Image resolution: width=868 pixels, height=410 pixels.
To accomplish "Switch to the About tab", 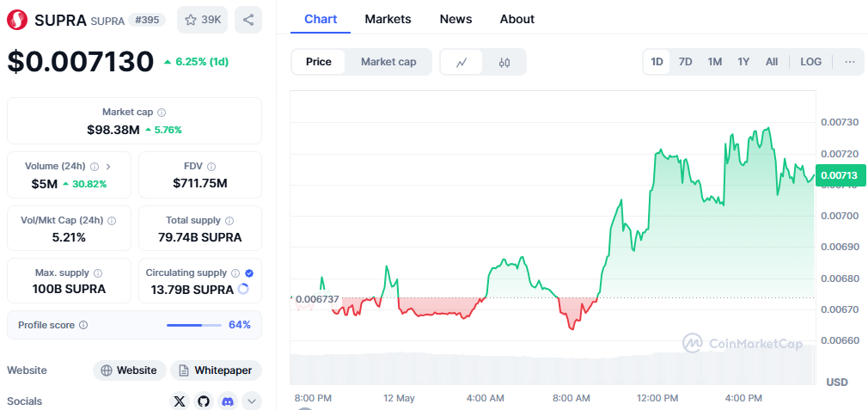I will pyautogui.click(x=517, y=20).
